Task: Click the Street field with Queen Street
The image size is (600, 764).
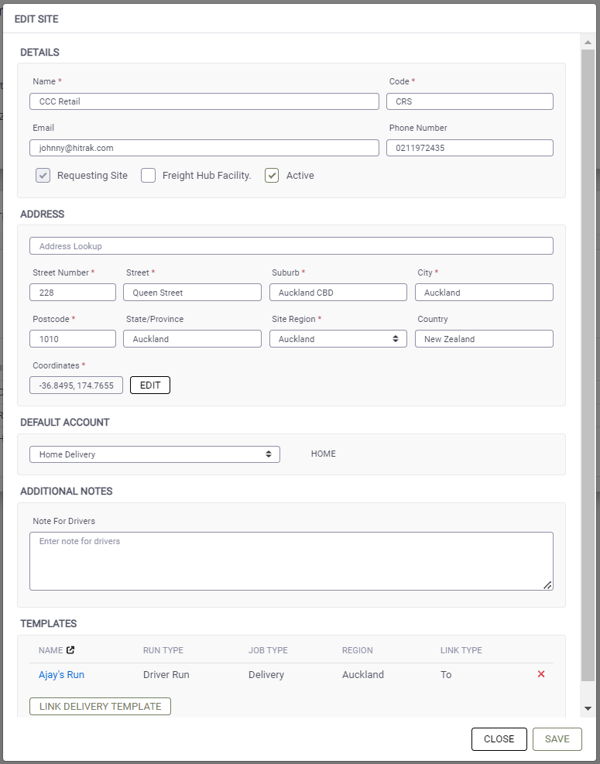Action: coord(192,292)
